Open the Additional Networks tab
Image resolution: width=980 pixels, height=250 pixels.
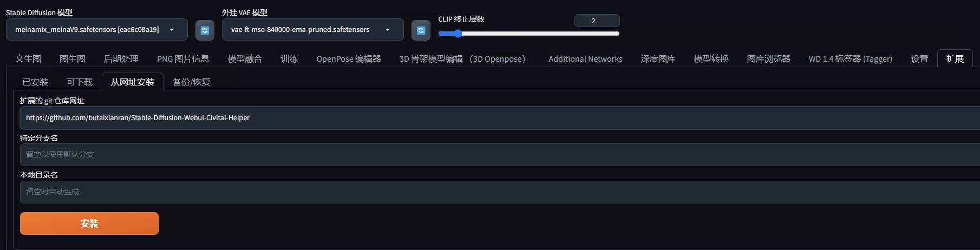[585, 58]
